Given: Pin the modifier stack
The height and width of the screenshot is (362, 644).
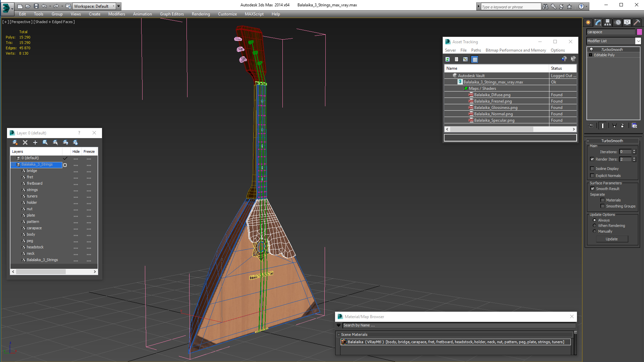Looking at the screenshot, I should [591, 125].
